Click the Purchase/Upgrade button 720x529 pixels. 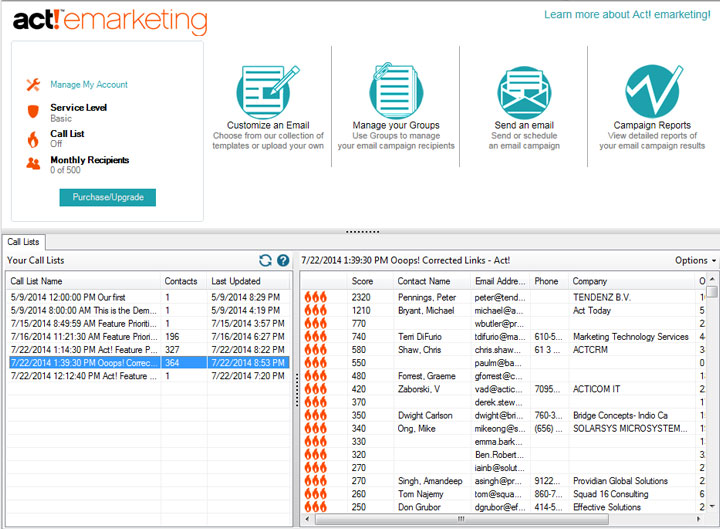click(107, 197)
